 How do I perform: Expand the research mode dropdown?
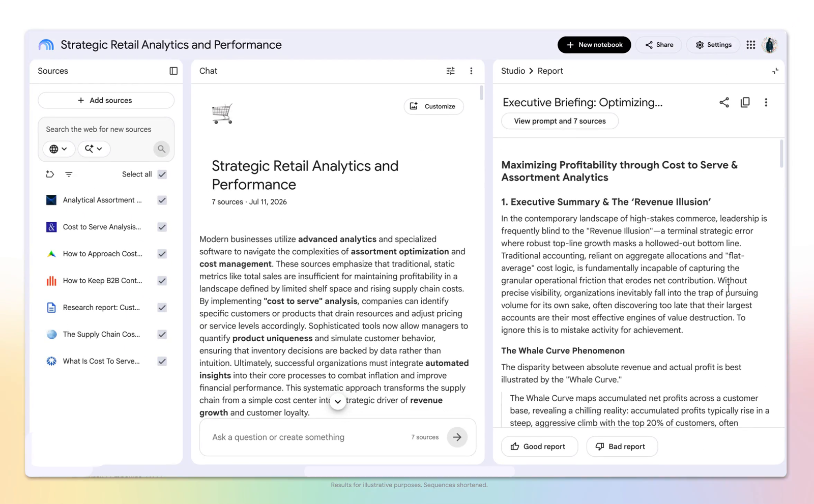94,149
